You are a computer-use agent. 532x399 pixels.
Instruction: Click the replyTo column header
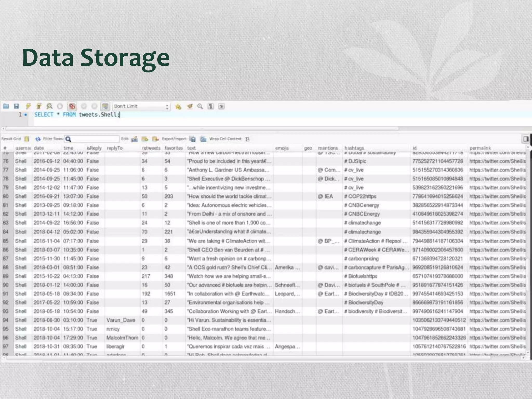pos(115,148)
